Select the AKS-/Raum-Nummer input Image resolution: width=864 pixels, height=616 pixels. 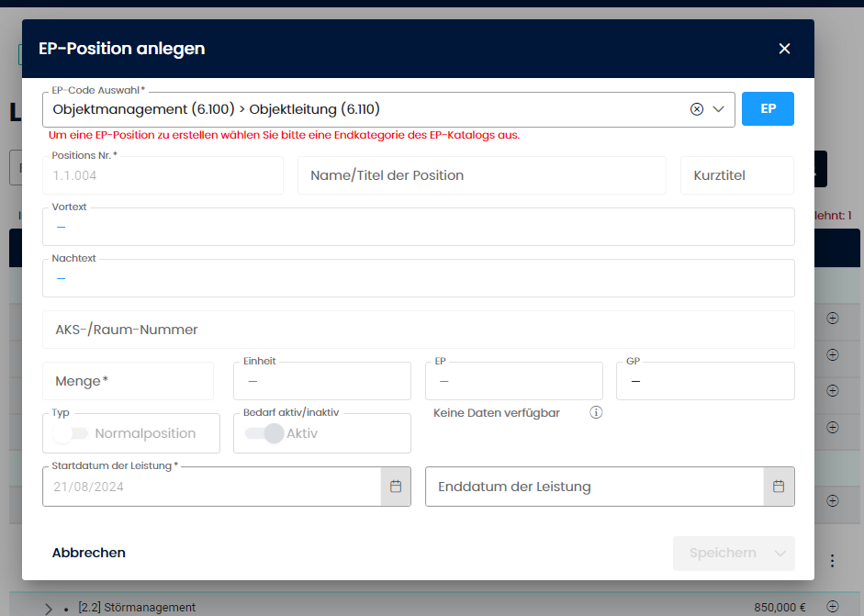tap(418, 330)
